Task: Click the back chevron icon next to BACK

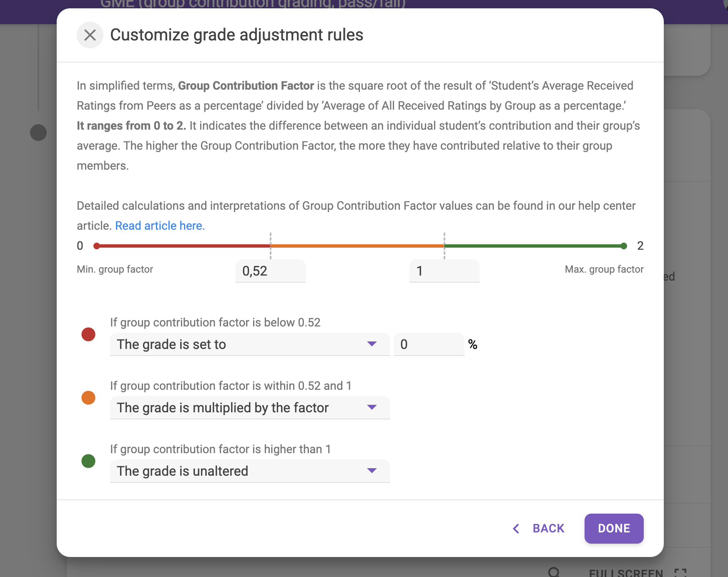Action: 516,529
